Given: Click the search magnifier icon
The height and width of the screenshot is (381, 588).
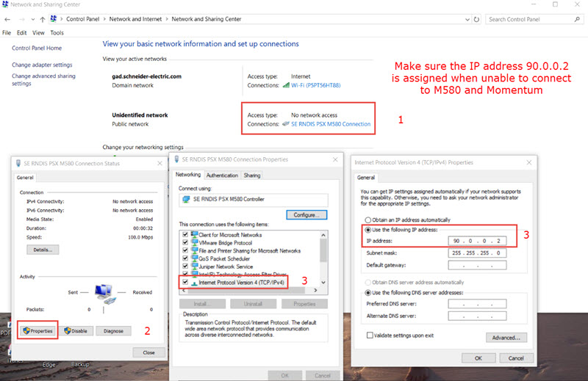Looking at the screenshot, I should (577, 20).
